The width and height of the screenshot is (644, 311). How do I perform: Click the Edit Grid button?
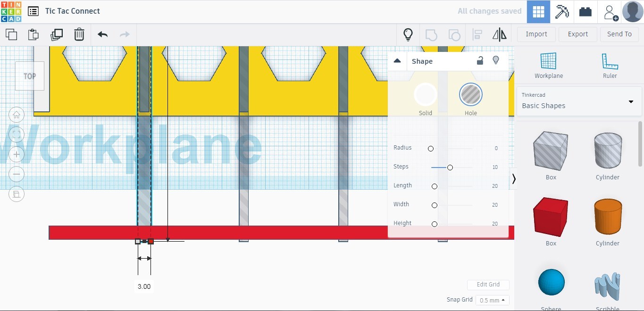coord(488,285)
